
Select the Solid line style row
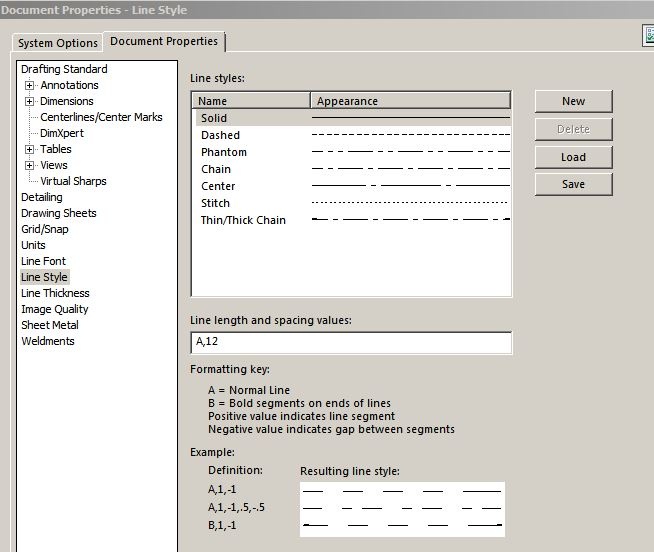coord(353,118)
